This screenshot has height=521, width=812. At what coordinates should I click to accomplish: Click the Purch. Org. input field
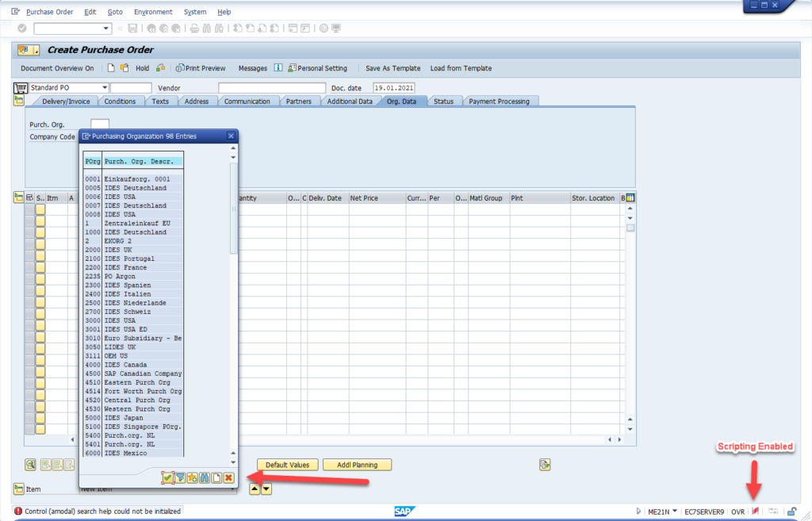tap(100, 125)
